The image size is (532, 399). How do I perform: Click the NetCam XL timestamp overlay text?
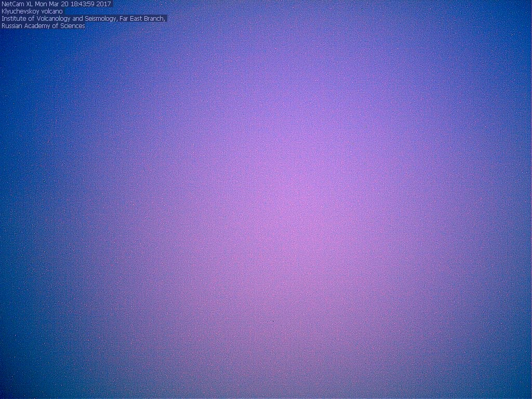[56, 4]
